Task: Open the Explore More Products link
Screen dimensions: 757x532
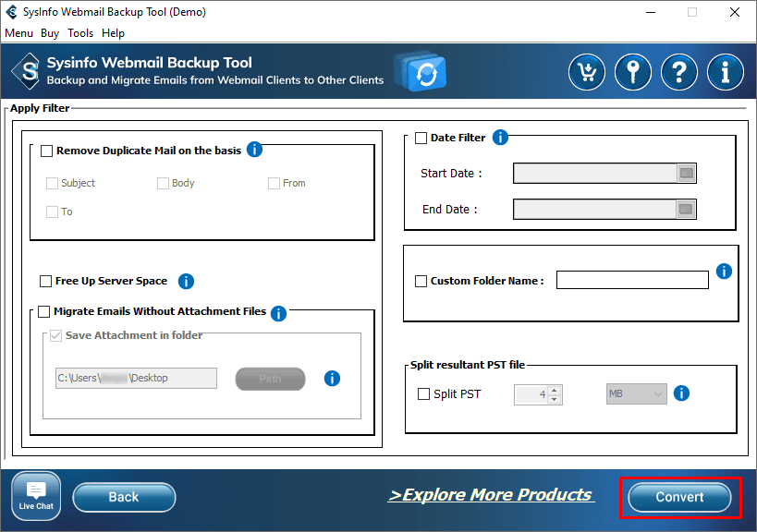Action: 491,495
